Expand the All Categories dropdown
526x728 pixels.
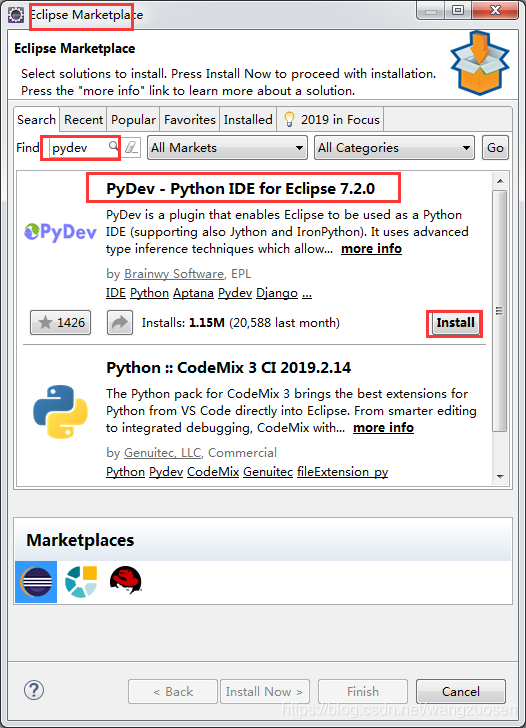pyautogui.click(x=395, y=148)
